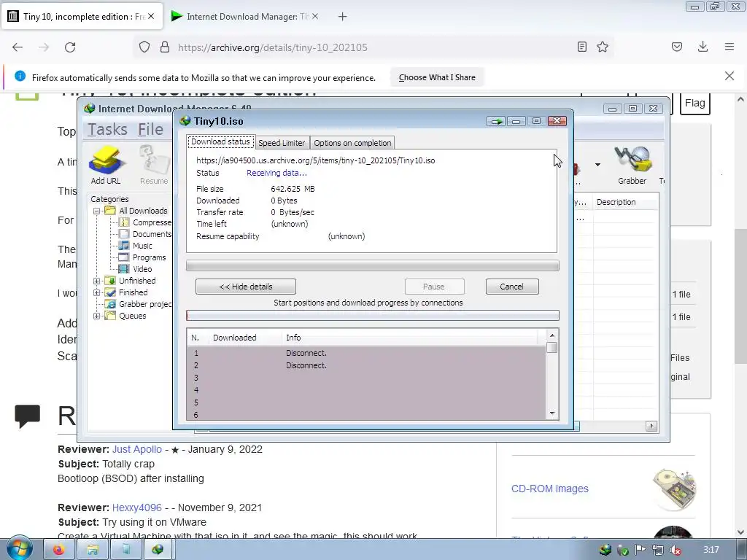The height and width of the screenshot is (560, 747).
Task: Expand the Unfinished tree node
Action: 97,281
